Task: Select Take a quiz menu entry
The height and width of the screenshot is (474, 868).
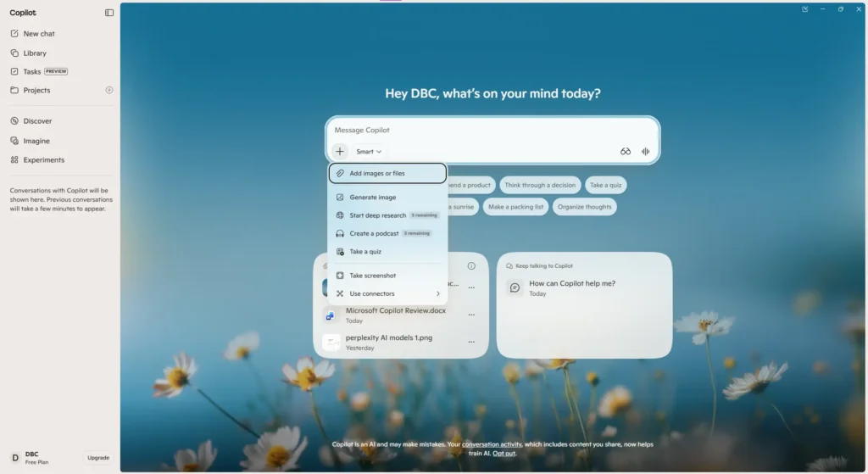Action: point(387,251)
